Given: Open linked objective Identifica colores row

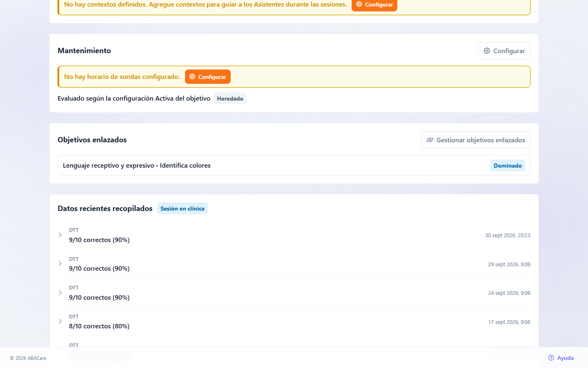Looking at the screenshot, I should (x=294, y=165).
